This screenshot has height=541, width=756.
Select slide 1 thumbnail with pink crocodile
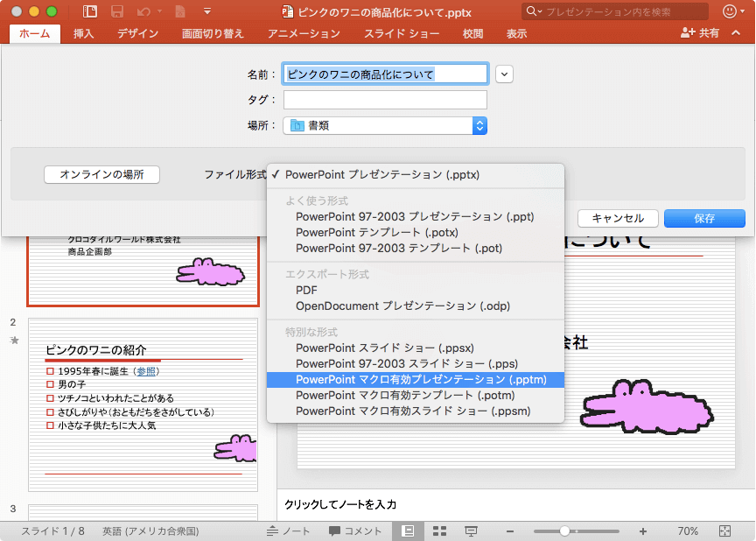[x=143, y=271]
